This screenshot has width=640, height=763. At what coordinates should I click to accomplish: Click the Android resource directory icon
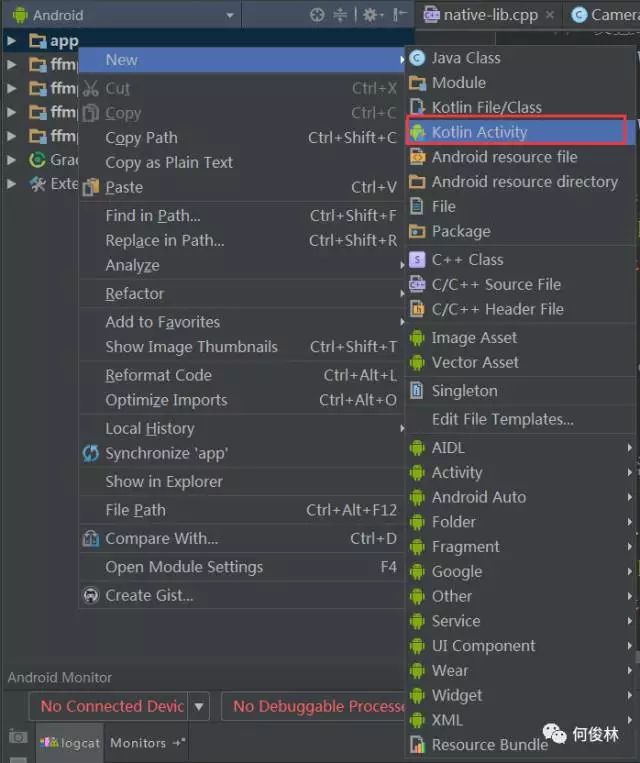tap(417, 182)
